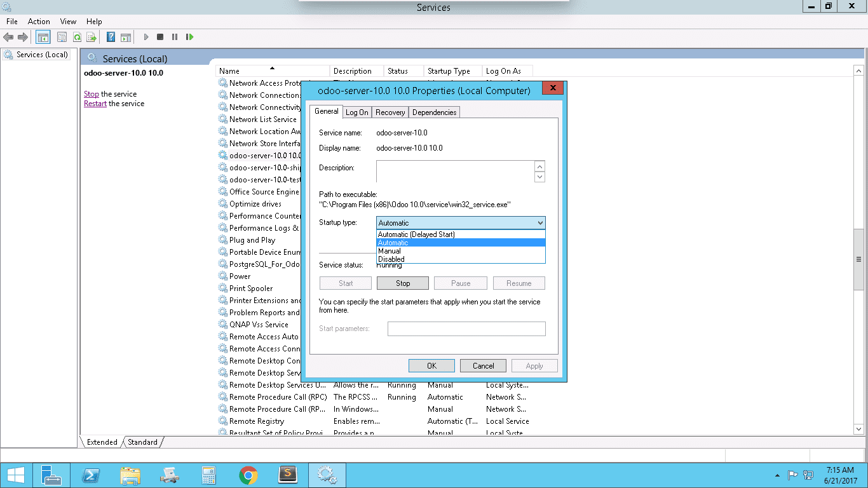Click Description box scroll-up arrow

coord(540,166)
